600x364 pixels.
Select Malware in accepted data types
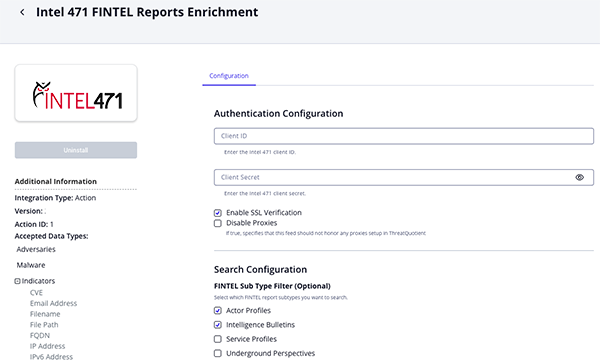coord(31,265)
